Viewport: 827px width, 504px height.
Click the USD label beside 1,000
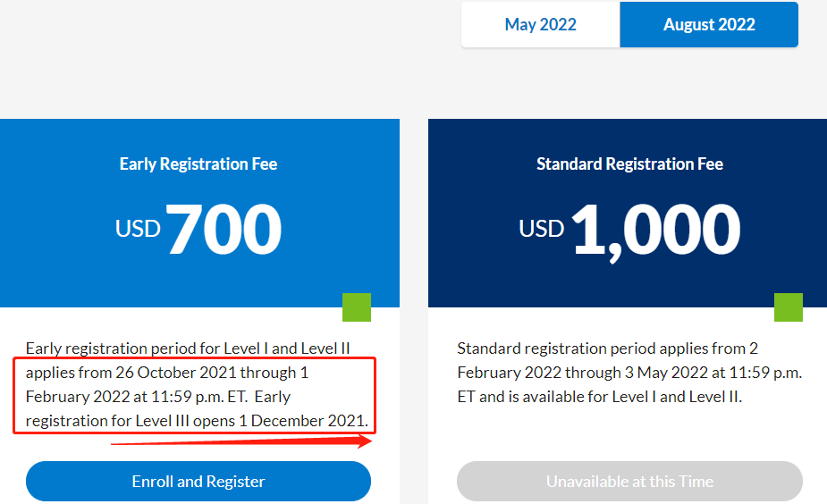pos(542,229)
